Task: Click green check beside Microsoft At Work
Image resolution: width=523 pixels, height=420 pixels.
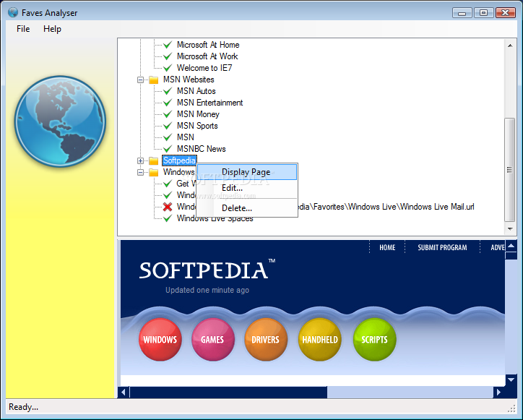Action: click(x=168, y=56)
